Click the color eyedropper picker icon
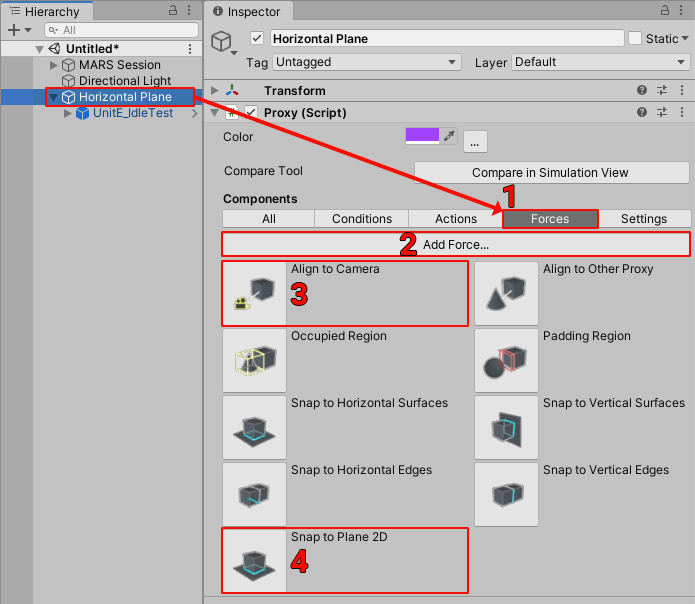 click(x=449, y=137)
